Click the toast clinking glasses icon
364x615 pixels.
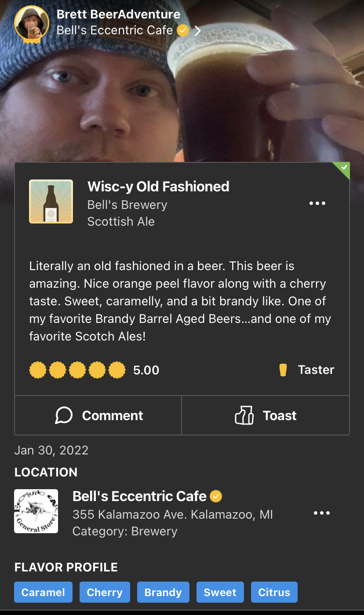point(244,415)
